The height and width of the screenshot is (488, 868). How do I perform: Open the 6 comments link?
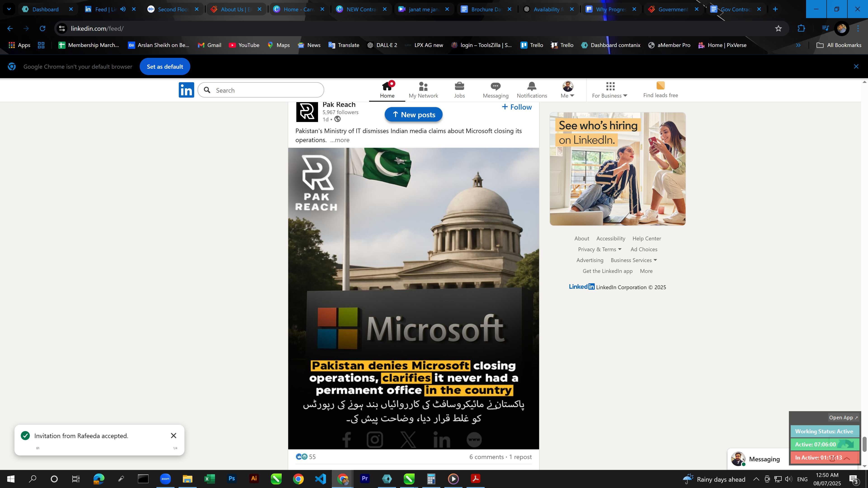(486, 457)
